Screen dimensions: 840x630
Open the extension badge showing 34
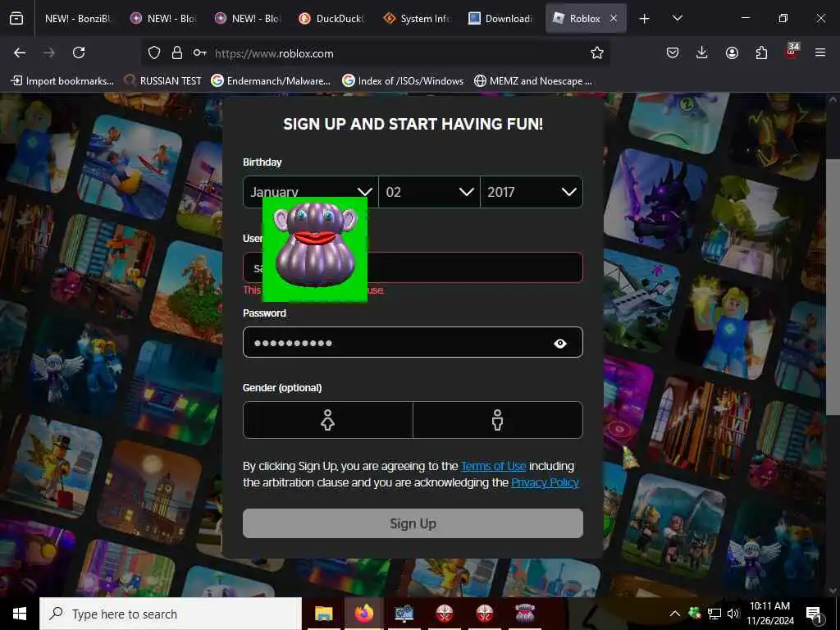point(792,52)
